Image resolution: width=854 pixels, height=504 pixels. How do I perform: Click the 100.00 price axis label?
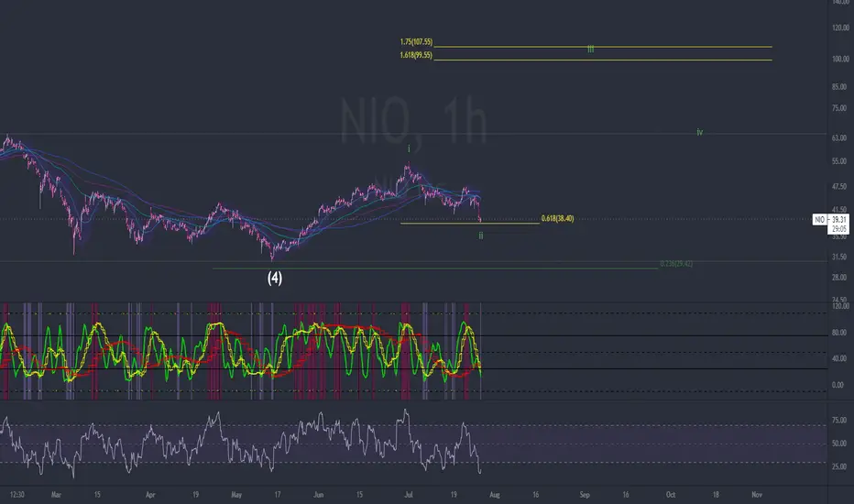(x=840, y=59)
